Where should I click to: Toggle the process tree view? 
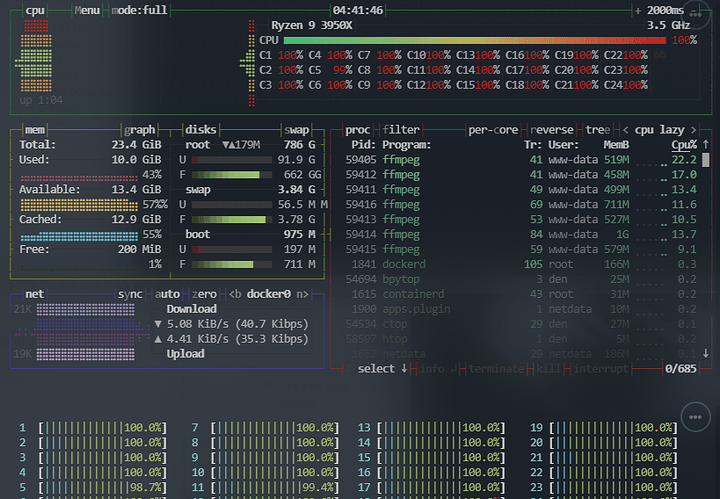click(597, 130)
